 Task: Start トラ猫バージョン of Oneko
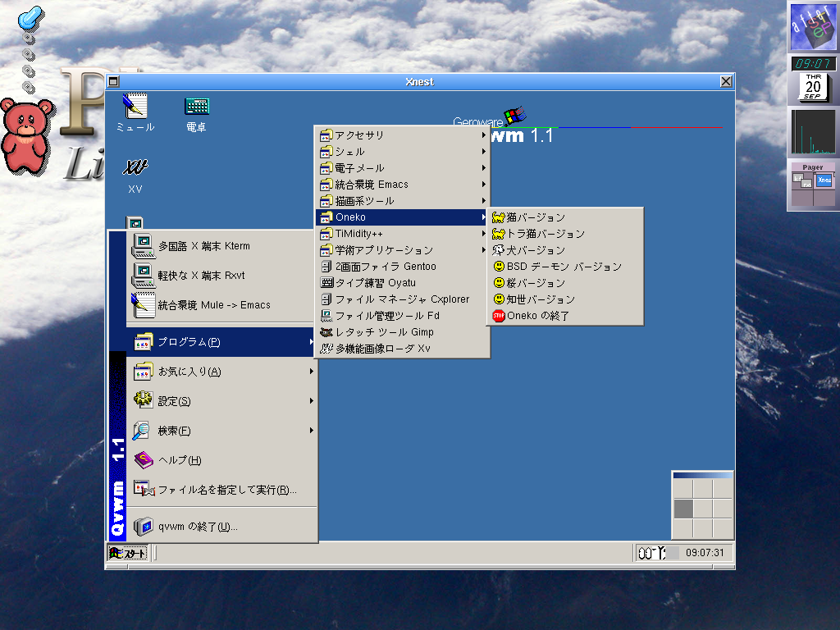pos(565,234)
